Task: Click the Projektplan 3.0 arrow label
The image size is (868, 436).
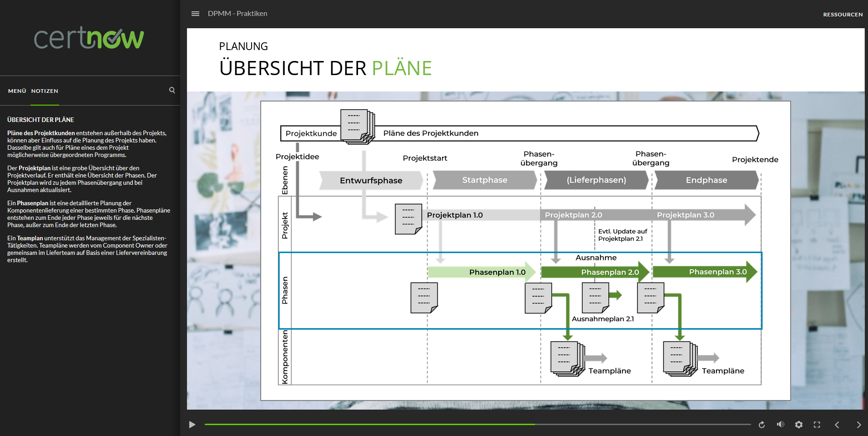Action: point(685,215)
